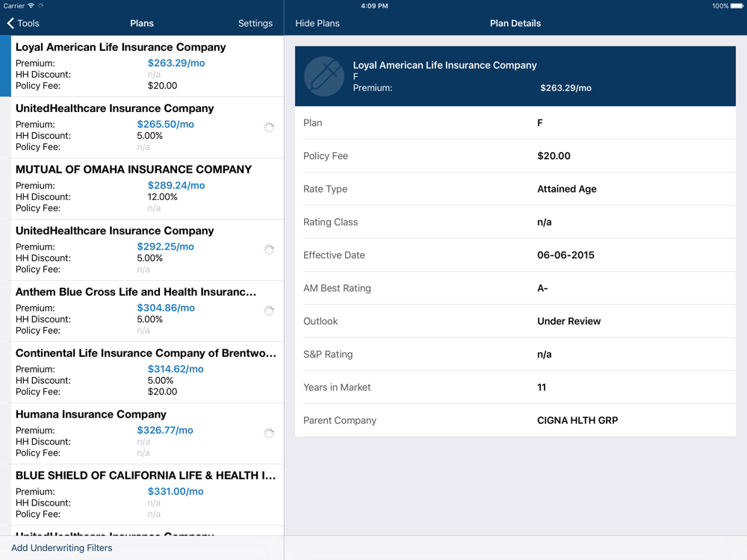Tap the AM Best Rating A- value
The width and height of the screenshot is (747, 560).
542,288
